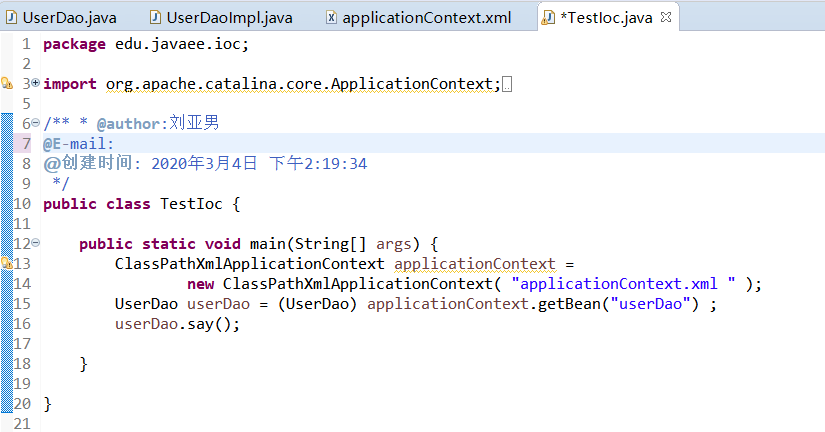Viewport: 825px width, 432px height.
Task: Click the (UserDao) cast on line 15
Action: (x=317, y=304)
